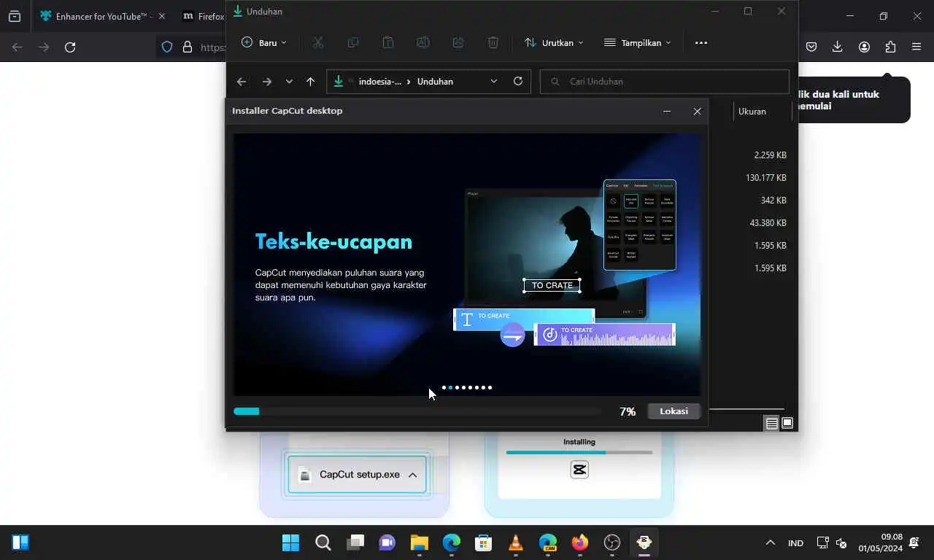Click the Copy icon in Unduhan toolbar
The image size is (934, 560).
coord(353,43)
